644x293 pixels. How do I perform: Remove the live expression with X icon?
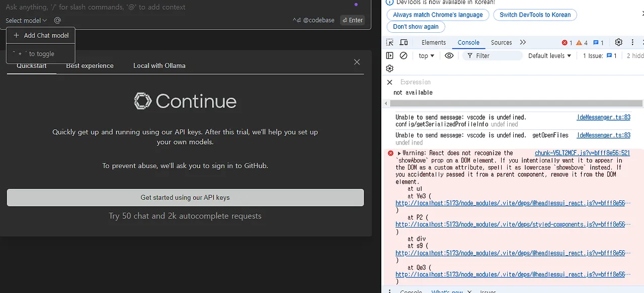[x=389, y=82]
